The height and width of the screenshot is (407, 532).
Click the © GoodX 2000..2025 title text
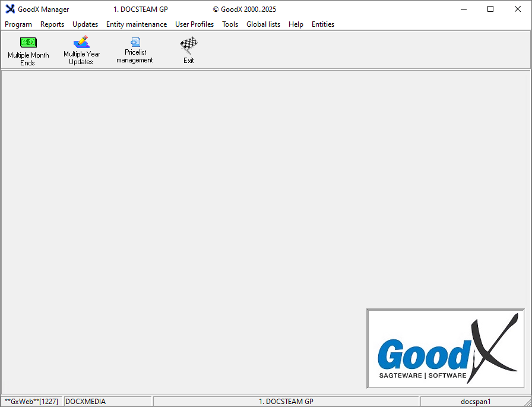244,10
